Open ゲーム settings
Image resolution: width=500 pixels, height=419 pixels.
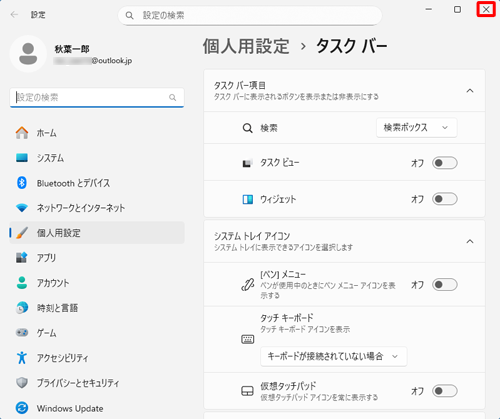point(97,333)
